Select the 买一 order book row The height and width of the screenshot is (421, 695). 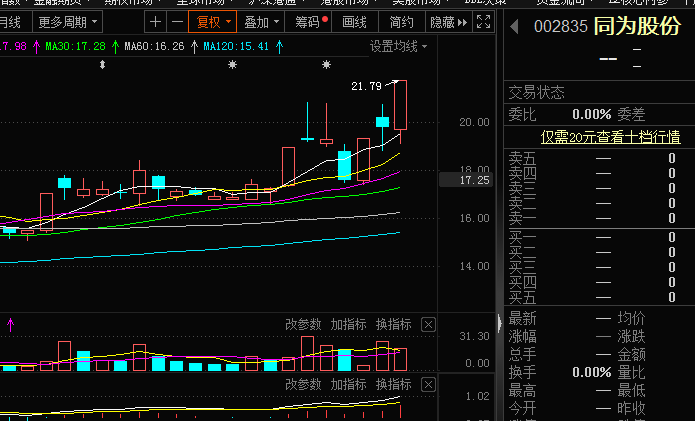point(599,238)
